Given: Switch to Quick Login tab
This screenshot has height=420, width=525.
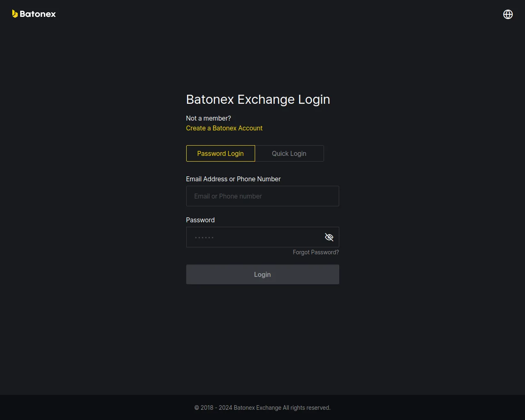Looking at the screenshot, I should 289,153.
